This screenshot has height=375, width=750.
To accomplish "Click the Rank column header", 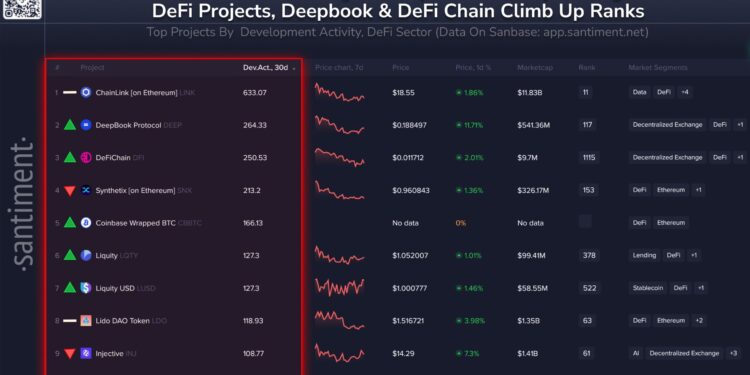I will (587, 68).
